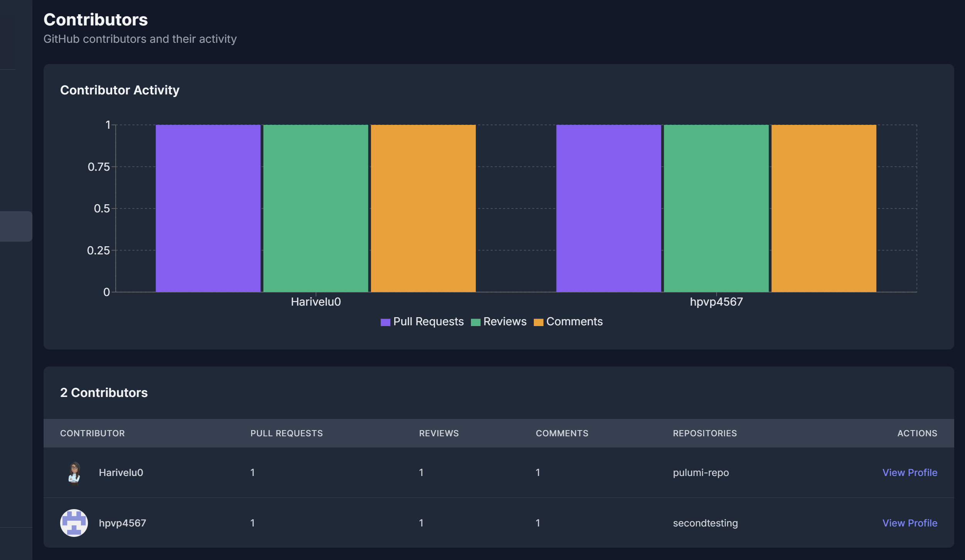Select Harivelu0 orange Comments bar
Viewport: 965px width, 560px height.
coord(423,208)
